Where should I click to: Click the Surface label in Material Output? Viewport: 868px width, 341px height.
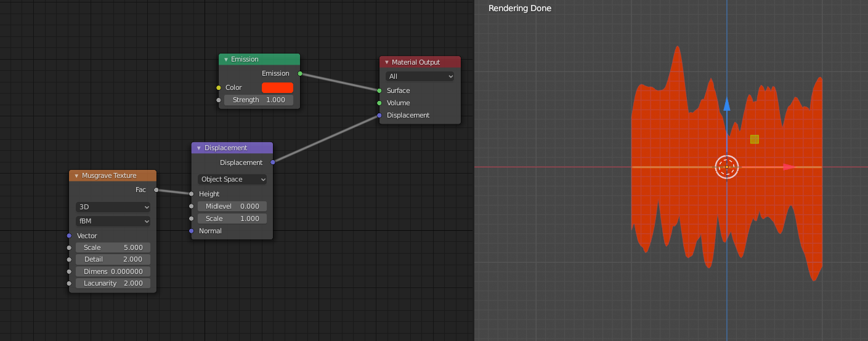point(399,90)
